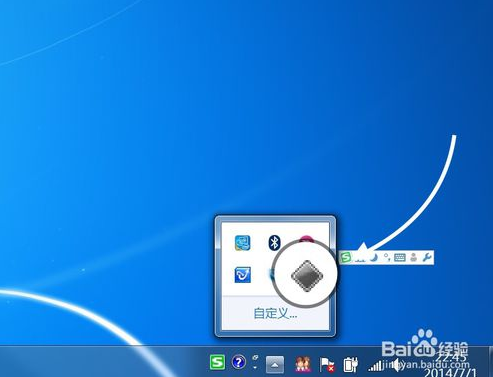The image size is (493, 377).
Task: Click the pink round icon in tray popup
Action: coord(306,239)
